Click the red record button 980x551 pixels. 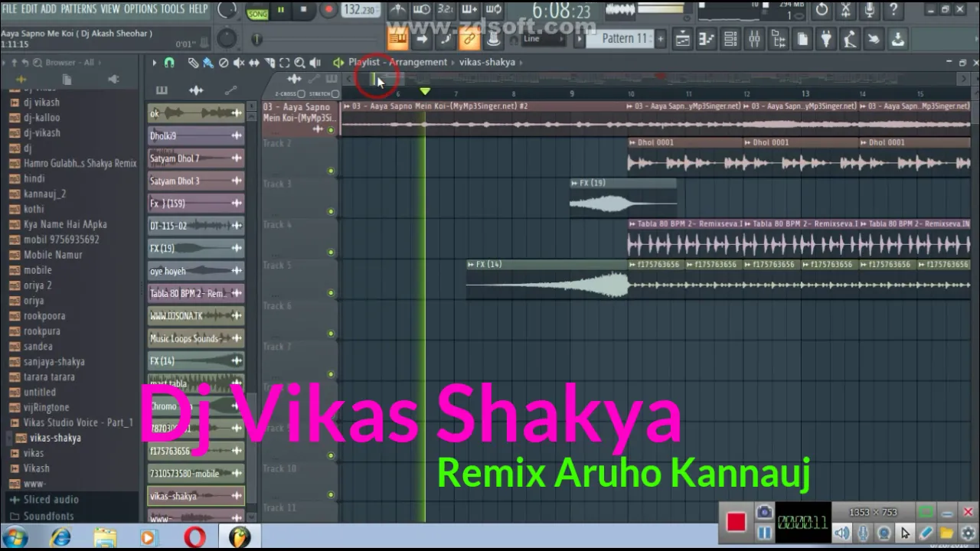(328, 10)
